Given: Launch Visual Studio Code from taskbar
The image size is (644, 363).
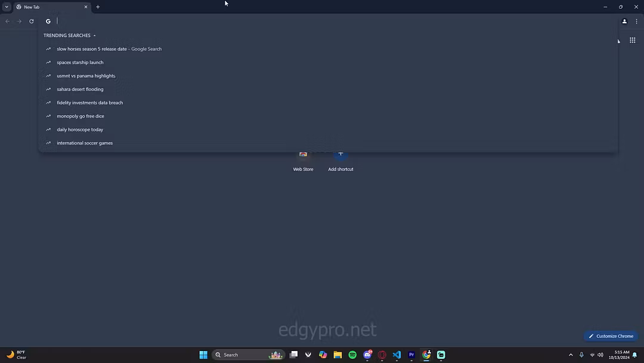Looking at the screenshot, I should coord(397,355).
